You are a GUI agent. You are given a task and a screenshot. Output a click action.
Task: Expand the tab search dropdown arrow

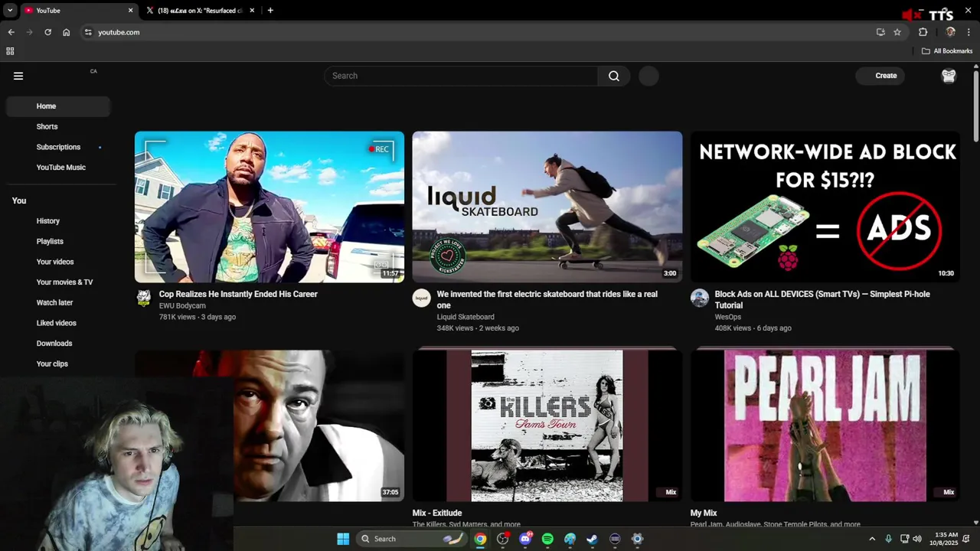(10, 11)
